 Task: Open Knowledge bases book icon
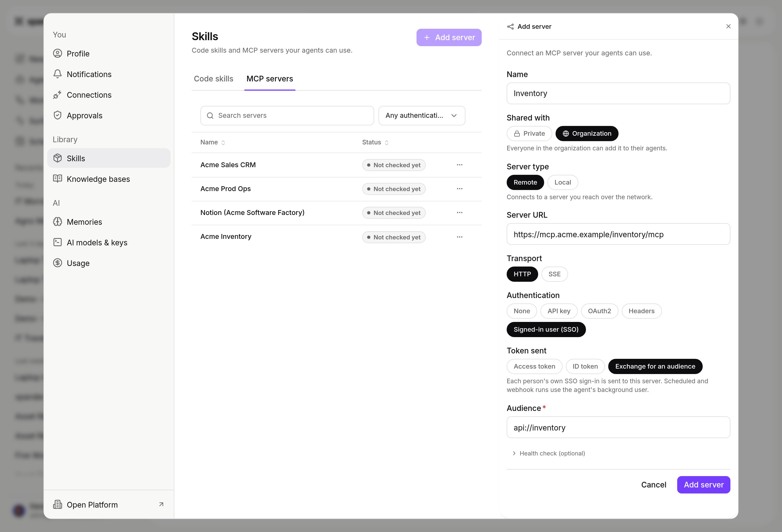pos(58,179)
